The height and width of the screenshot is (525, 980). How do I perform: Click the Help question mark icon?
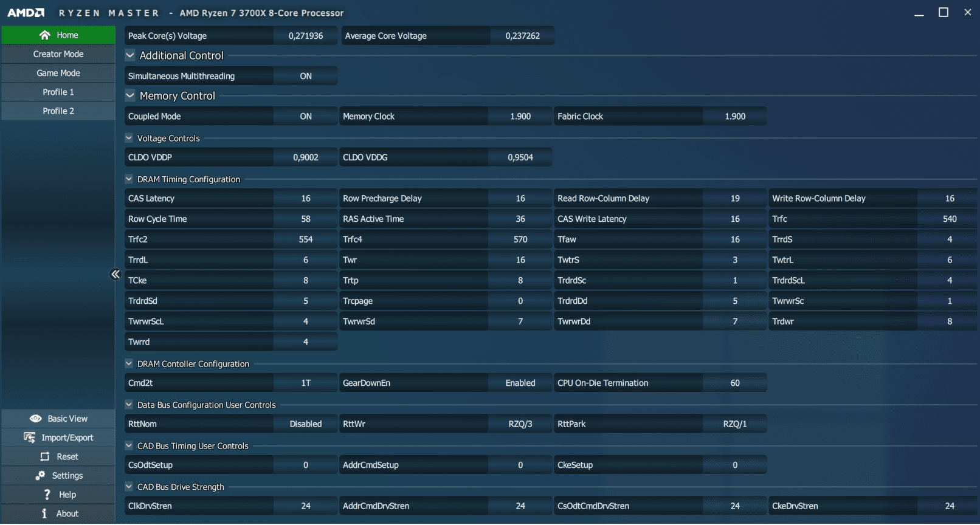[47, 495]
